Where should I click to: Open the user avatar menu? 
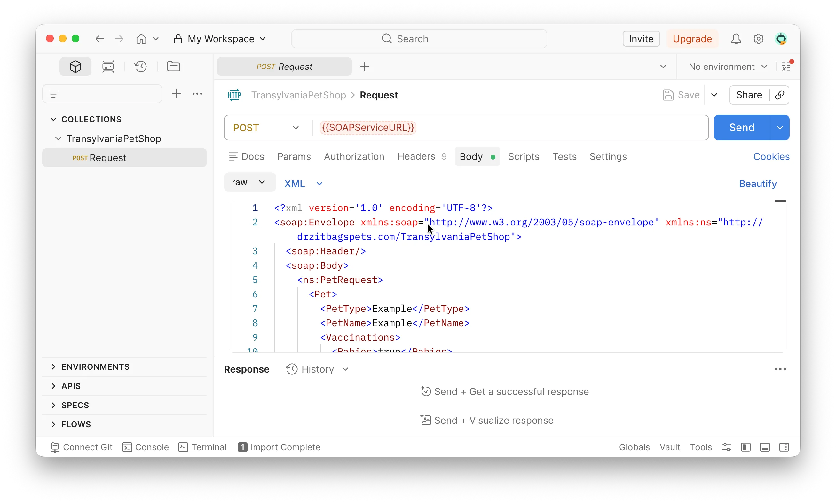coord(781,39)
